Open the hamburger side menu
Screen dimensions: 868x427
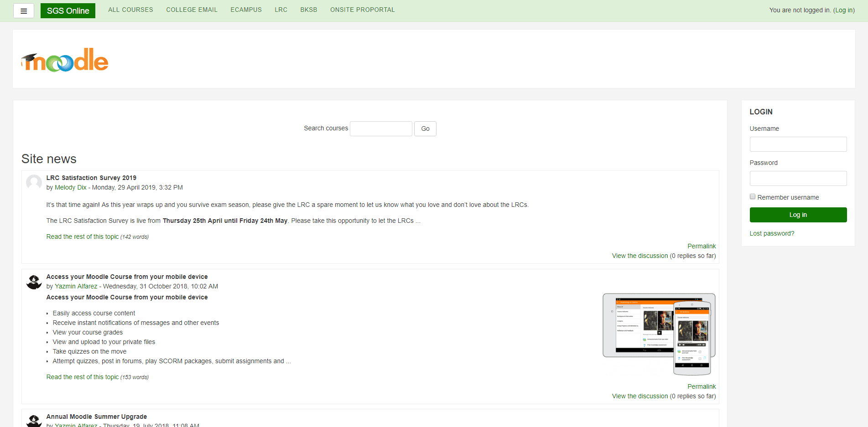click(24, 11)
